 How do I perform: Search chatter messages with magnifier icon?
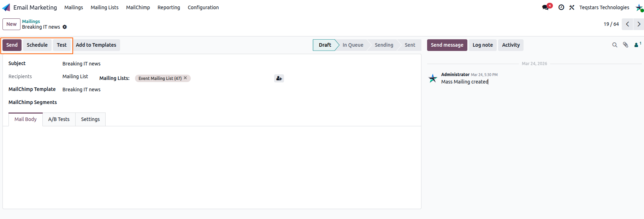[x=615, y=45]
